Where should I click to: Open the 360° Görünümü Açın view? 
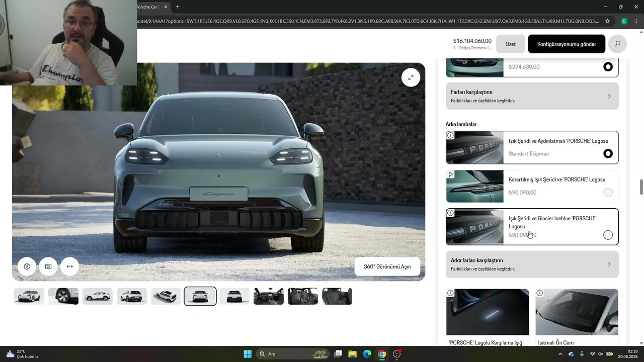[387, 266]
